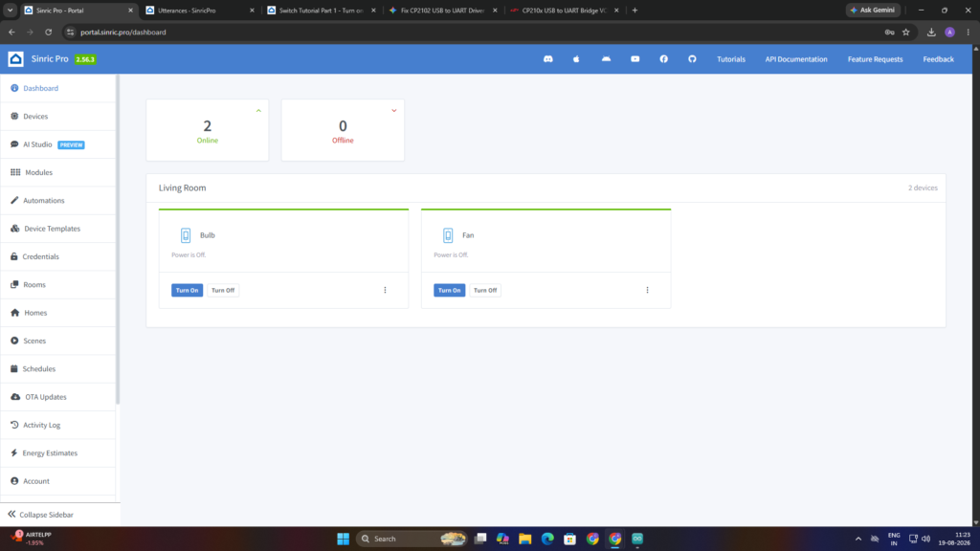The width and height of the screenshot is (980, 551).
Task: Open the Discord icon in header
Action: pyautogui.click(x=548, y=58)
